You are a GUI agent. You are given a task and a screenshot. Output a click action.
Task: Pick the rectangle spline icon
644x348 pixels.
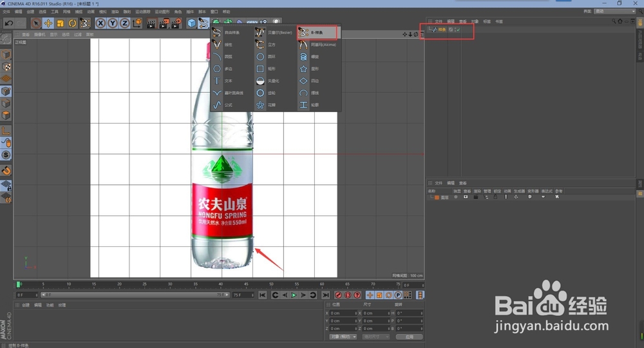pyautogui.click(x=260, y=68)
